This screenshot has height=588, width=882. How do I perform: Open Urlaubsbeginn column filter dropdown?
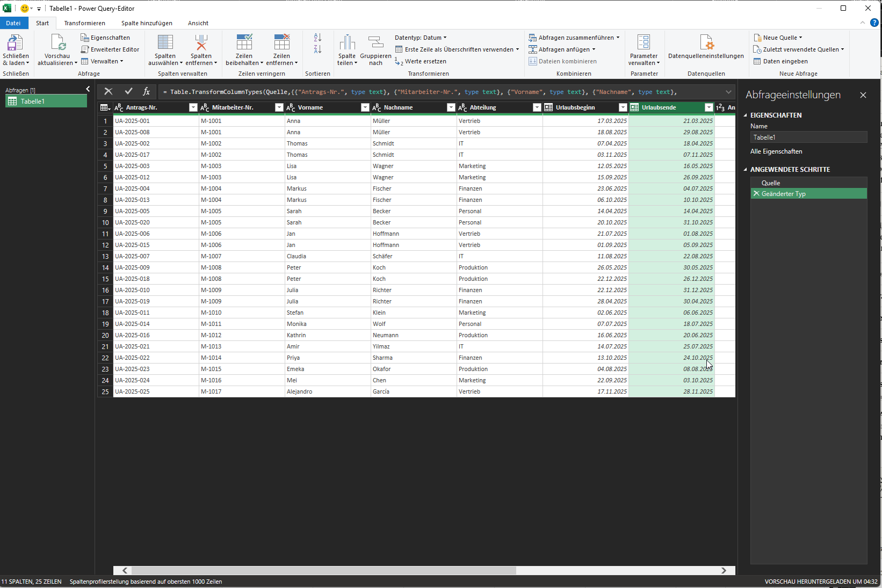point(623,107)
